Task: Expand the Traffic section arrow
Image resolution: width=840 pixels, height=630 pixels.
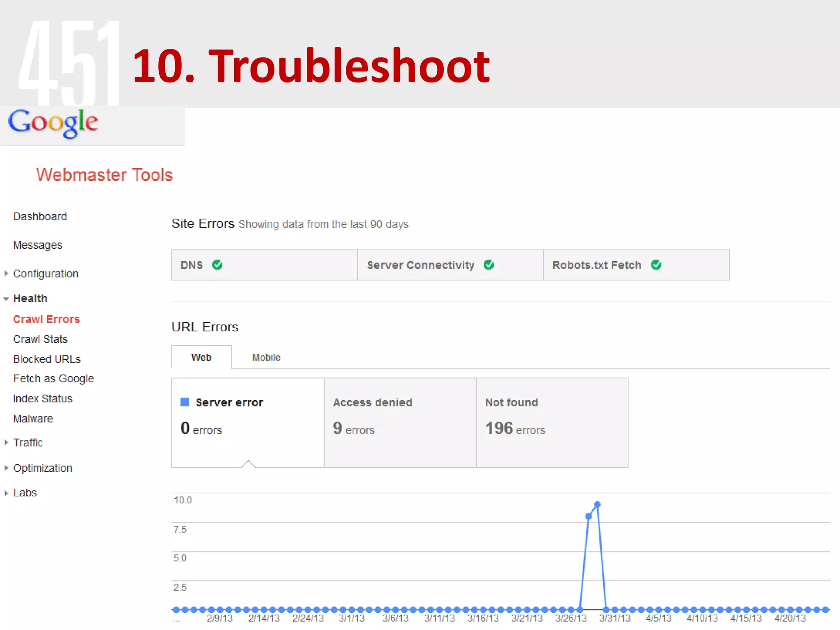Action: (6, 443)
